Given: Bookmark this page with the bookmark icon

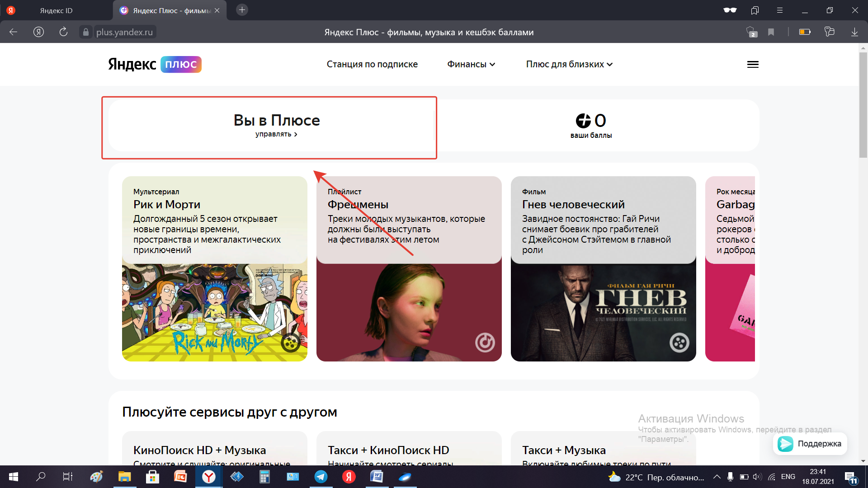Looking at the screenshot, I should point(771,32).
